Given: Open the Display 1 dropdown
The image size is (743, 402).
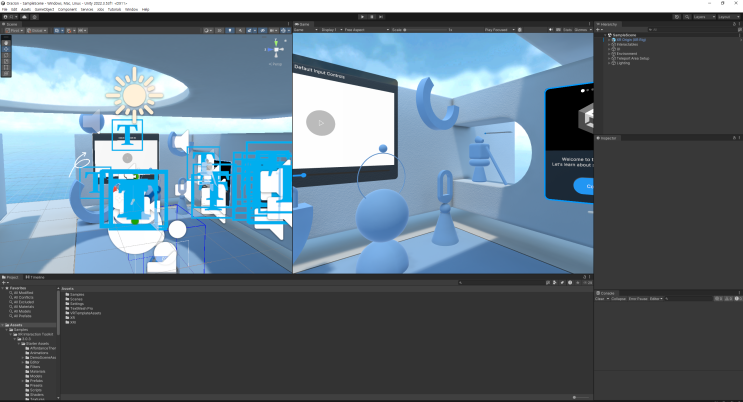Looking at the screenshot, I should pos(332,29).
